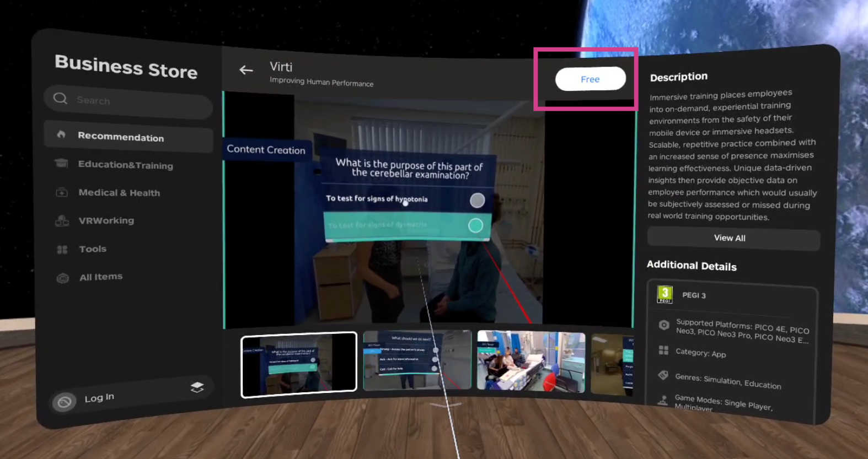Click the VRWorking icon
This screenshot has height=459, width=868.
point(62,220)
